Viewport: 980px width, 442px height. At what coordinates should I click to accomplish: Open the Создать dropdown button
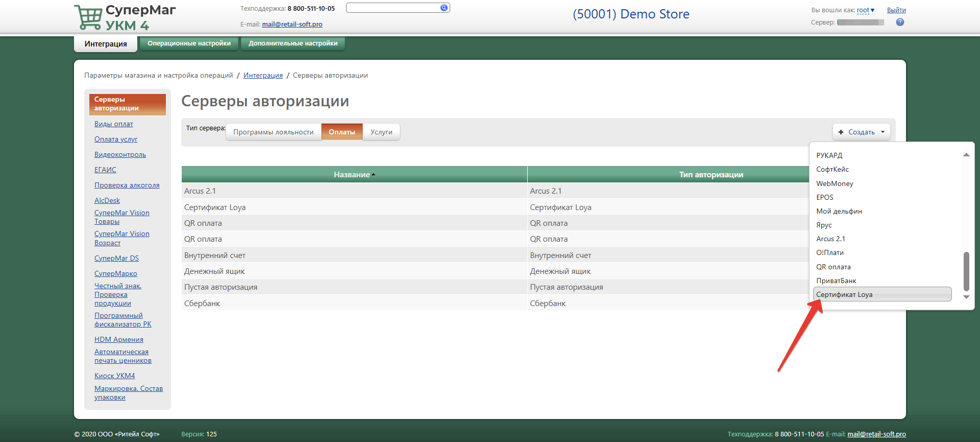pyautogui.click(x=861, y=132)
